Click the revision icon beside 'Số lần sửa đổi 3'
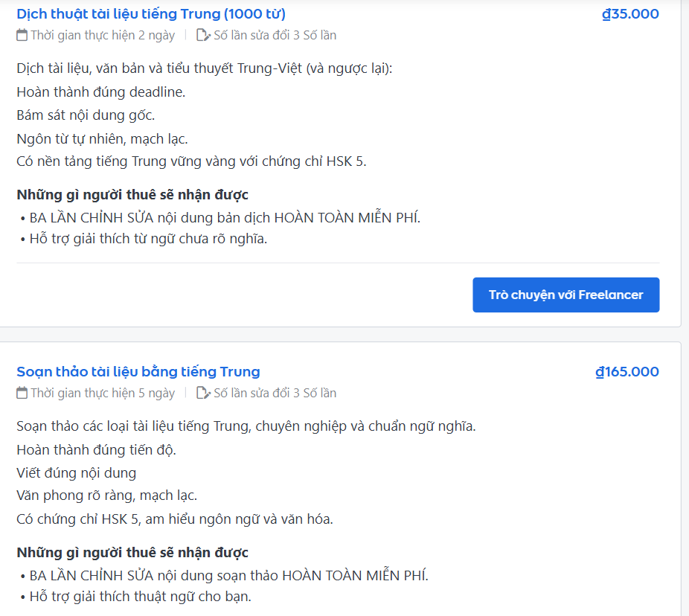This screenshot has width=689, height=616. click(199, 393)
